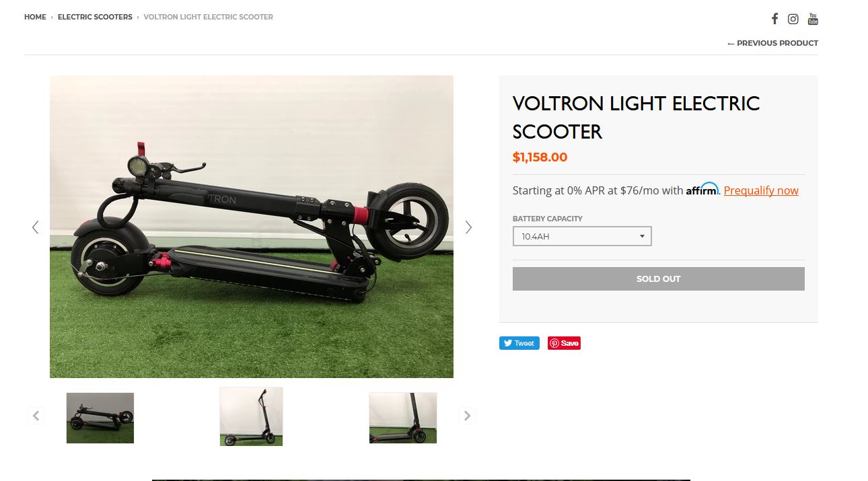Show next product image with right arrow
The width and height of the screenshot is (868, 481).
[468, 227]
